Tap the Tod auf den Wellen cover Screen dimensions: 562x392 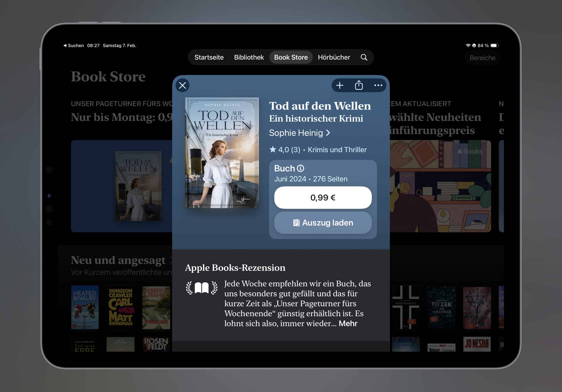pos(222,153)
